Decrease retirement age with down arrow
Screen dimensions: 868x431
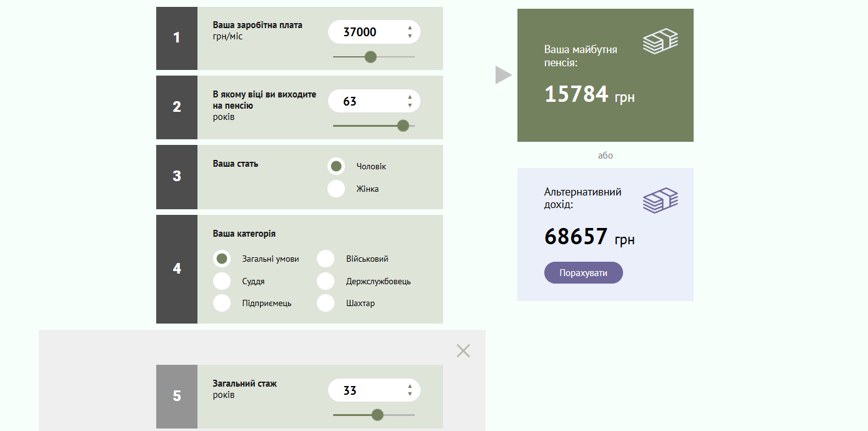410,105
